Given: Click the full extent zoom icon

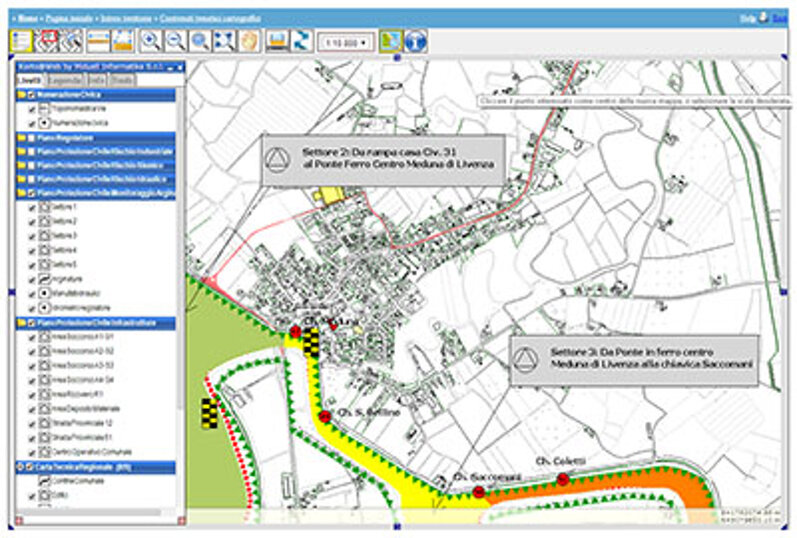Looking at the screenshot, I should 224,41.
